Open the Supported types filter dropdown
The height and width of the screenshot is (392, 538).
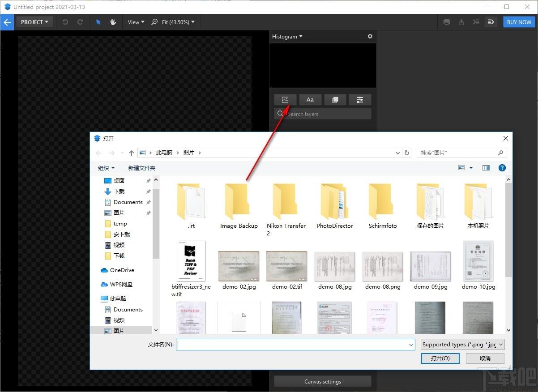click(463, 345)
